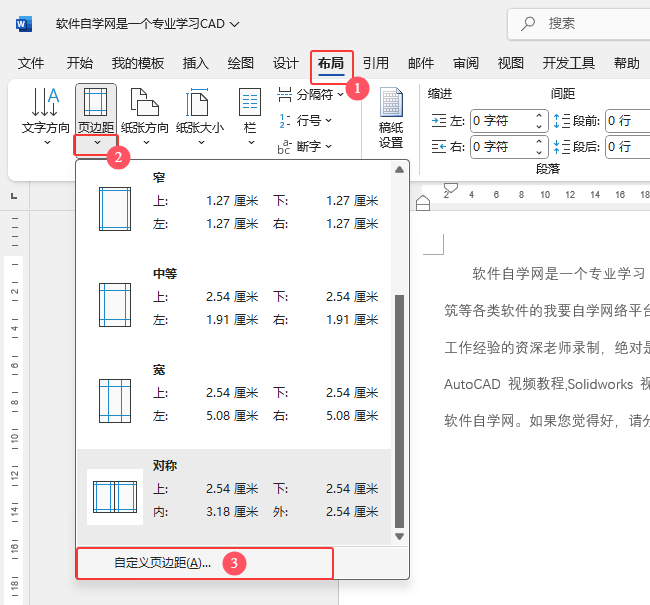Image resolution: width=650 pixels, height=605 pixels.
Task: Click the 稿纸设置 manuscript paper button
Action: click(x=391, y=118)
